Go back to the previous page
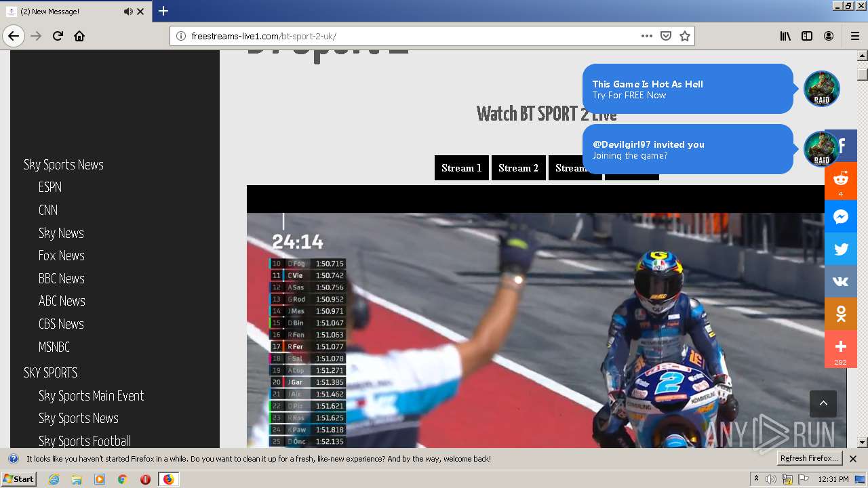Screen dimensions: 868x488 pos(14,36)
